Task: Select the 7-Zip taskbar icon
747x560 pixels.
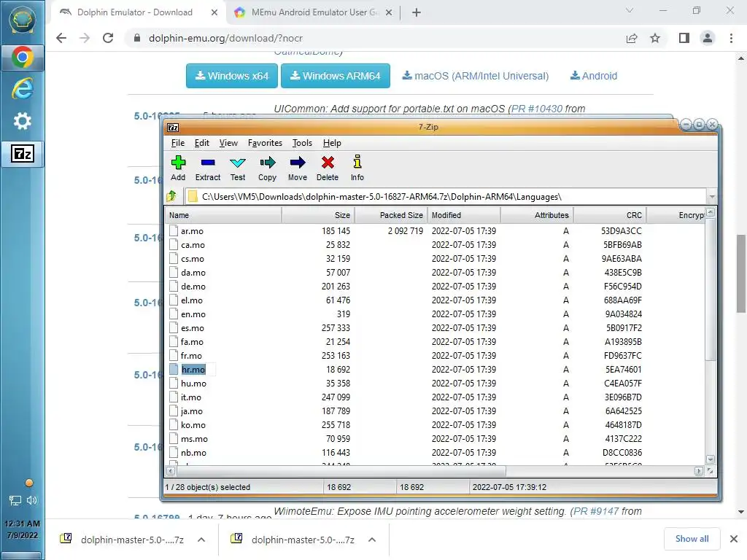Action: [x=22, y=154]
